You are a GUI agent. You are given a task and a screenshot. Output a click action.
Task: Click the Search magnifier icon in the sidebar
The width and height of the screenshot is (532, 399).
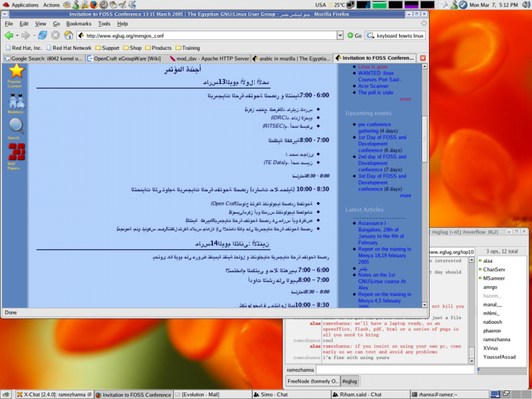click(x=15, y=126)
